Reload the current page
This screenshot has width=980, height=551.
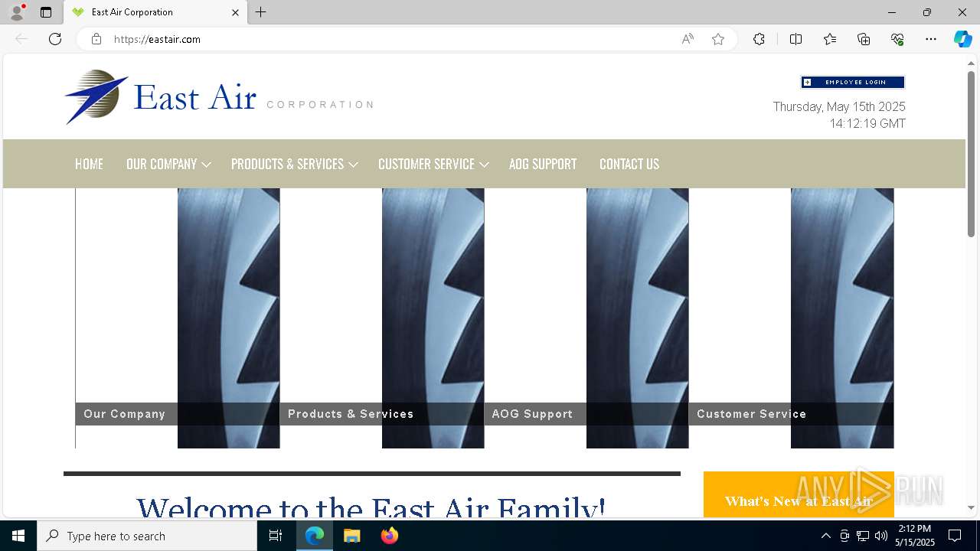[55, 39]
